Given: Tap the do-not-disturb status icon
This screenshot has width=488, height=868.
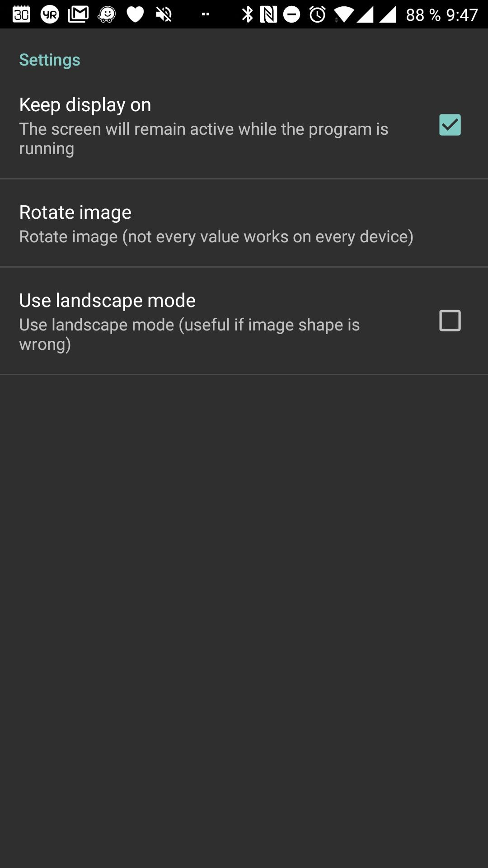Looking at the screenshot, I should click(292, 14).
